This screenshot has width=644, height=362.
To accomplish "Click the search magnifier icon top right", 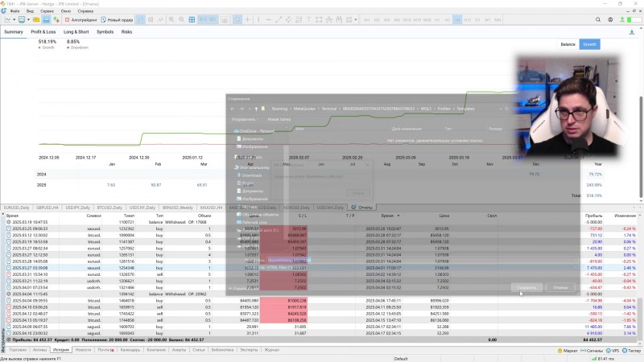I will click(598, 19).
